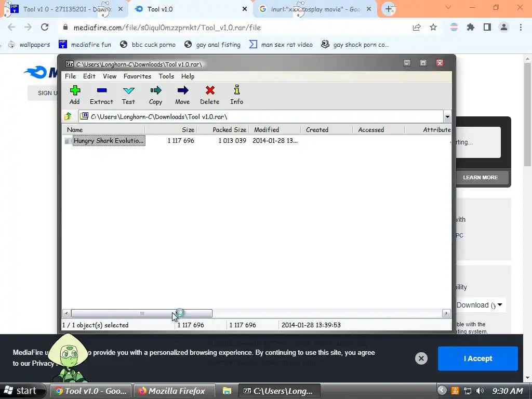Dismiss the cookie banner with X

[421, 358]
